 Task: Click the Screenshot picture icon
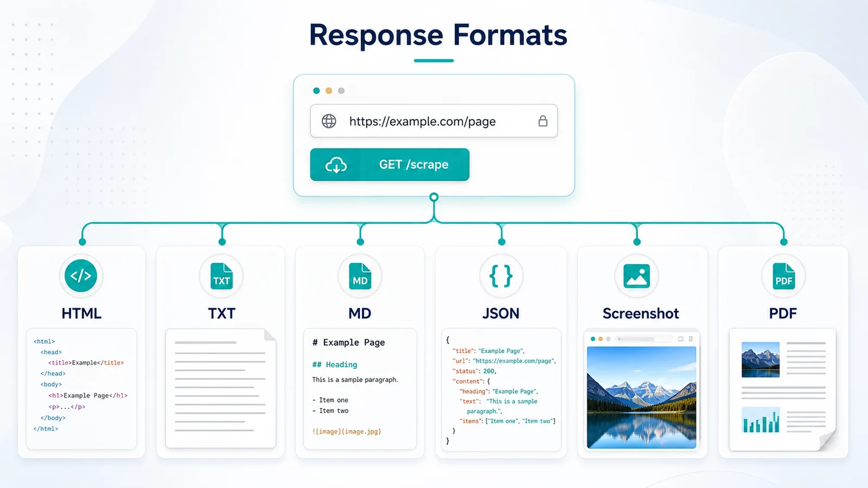pyautogui.click(x=636, y=275)
